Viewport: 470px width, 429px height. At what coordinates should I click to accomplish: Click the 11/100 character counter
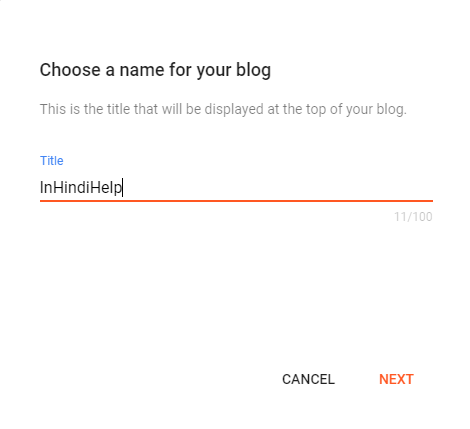coord(413,217)
